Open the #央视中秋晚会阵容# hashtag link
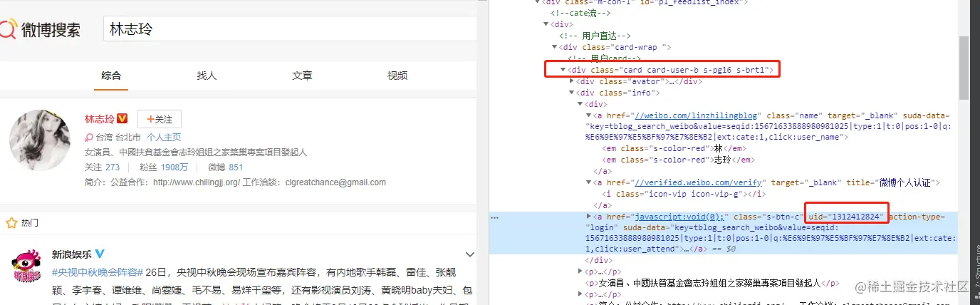This screenshot has width=980, height=305. 98,273
